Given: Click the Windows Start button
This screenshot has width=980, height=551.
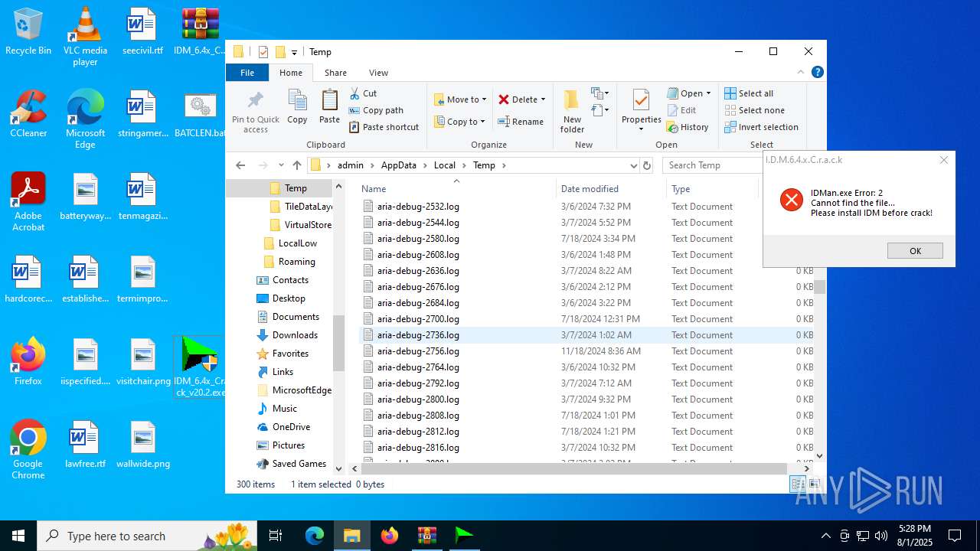Looking at the screenshot, I should [x=18, y=536].
